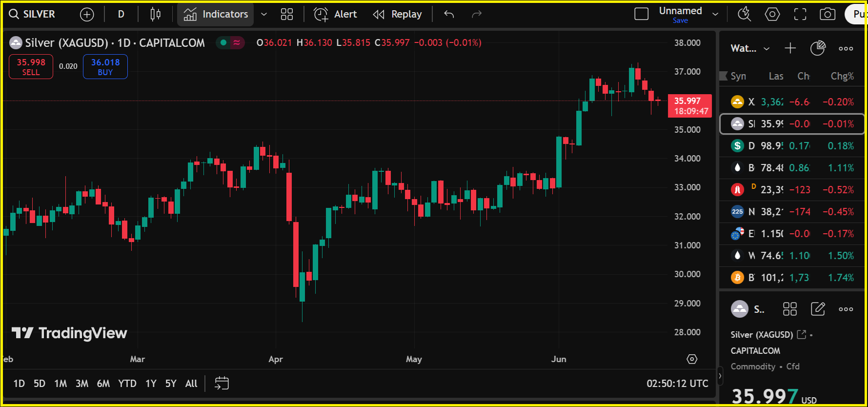
Task: Toggle the layout square checkbox near Unnamed
Action: (x=641, y=14)
